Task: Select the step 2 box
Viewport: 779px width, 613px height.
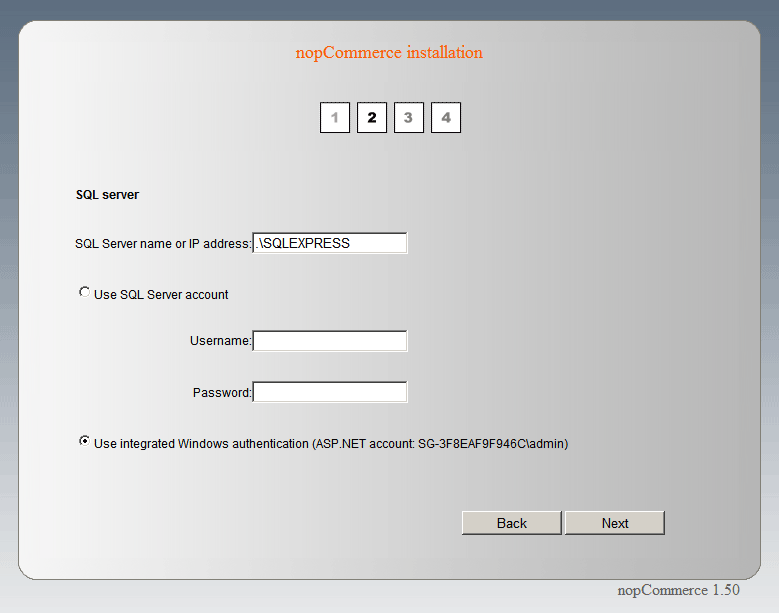Action: tap(372, 118)
